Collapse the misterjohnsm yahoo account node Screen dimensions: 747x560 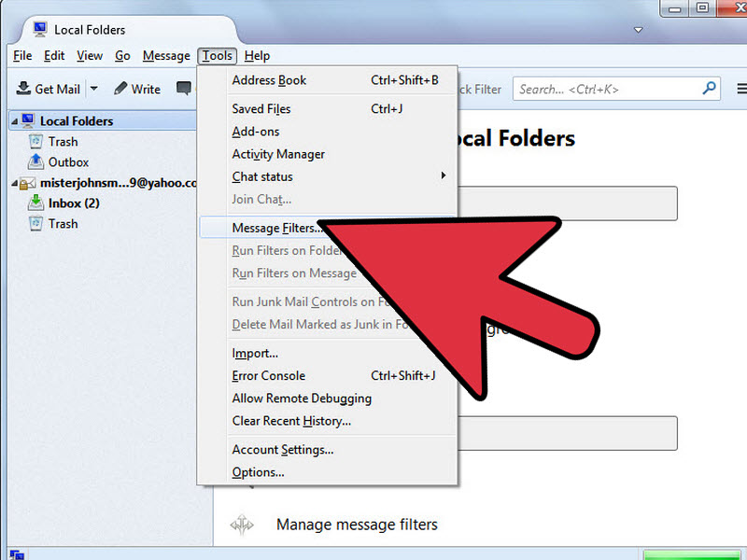14,183
